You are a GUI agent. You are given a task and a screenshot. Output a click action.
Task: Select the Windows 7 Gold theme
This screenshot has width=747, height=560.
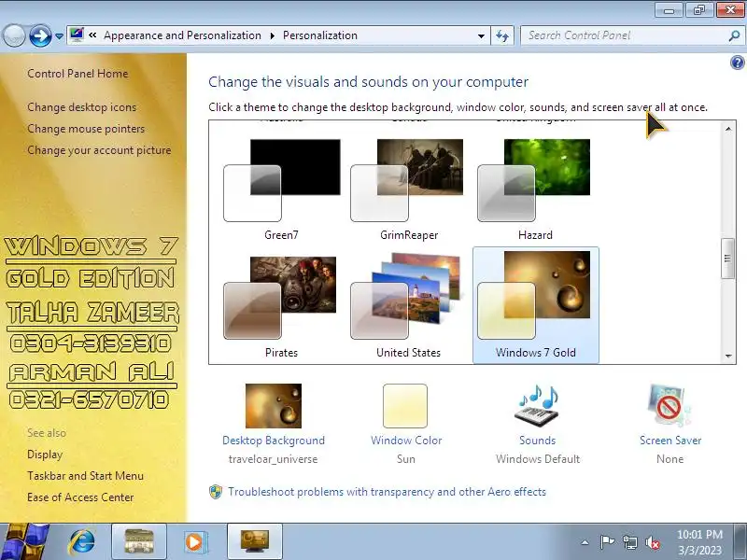(x=535, y=305)
